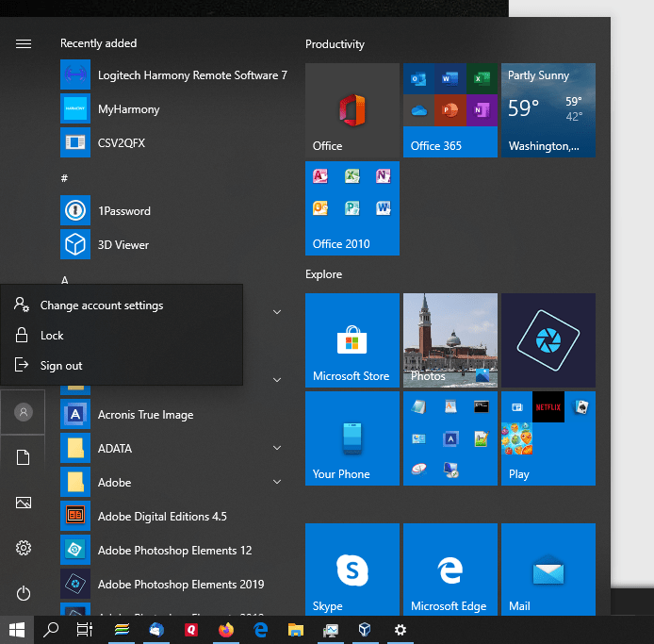Screen dimensions: 654x644
Task: Click the cube VirtualBox icon on taskbar
Action: pyautogui.click(x=365, y=630)
